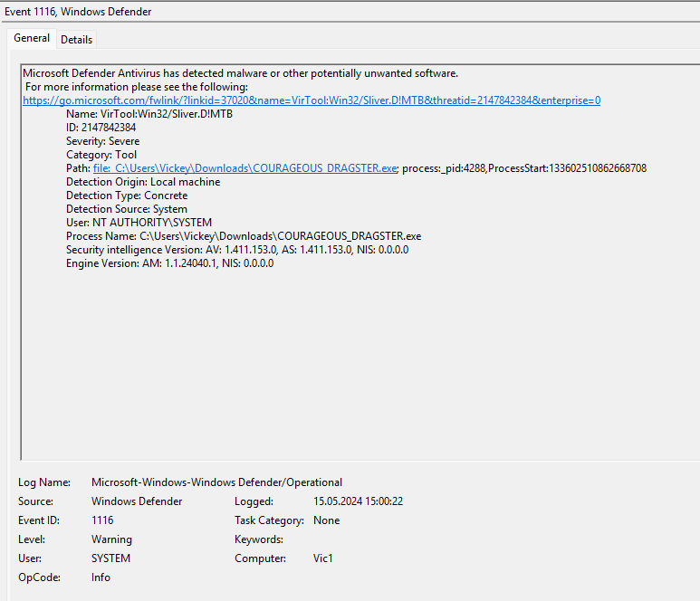Click the Logged timestamp 15.05.2024 15:00:22
Image resolution: width=700 pixels, height=601 pixels.
tap(358, 501)
